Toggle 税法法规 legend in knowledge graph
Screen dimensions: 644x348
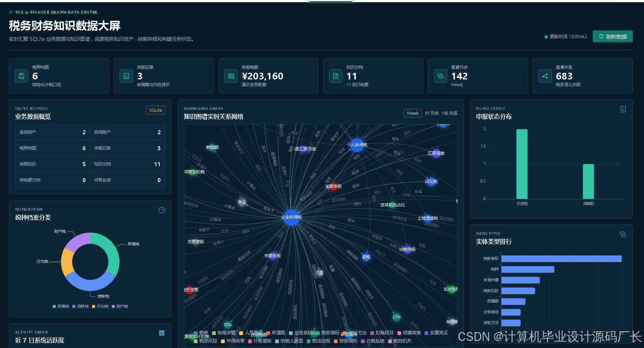(x=319, y=341)
